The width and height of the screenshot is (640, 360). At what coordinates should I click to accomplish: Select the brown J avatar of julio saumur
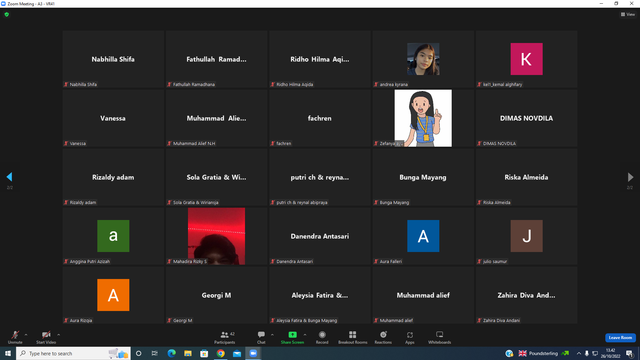(526, 236)
